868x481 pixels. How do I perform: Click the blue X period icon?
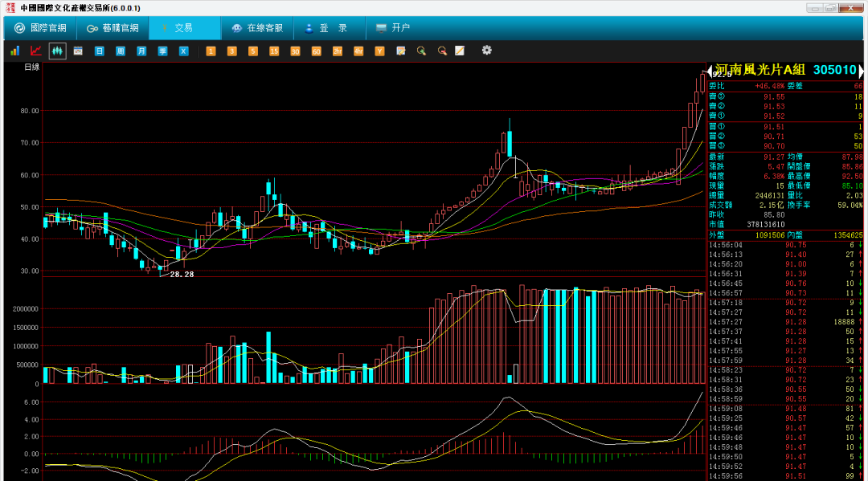[183, 51]
